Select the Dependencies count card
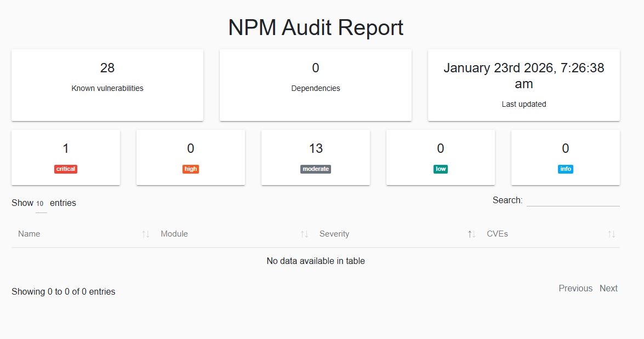Viewport: 644px width, 339px height. click(316, 85)
